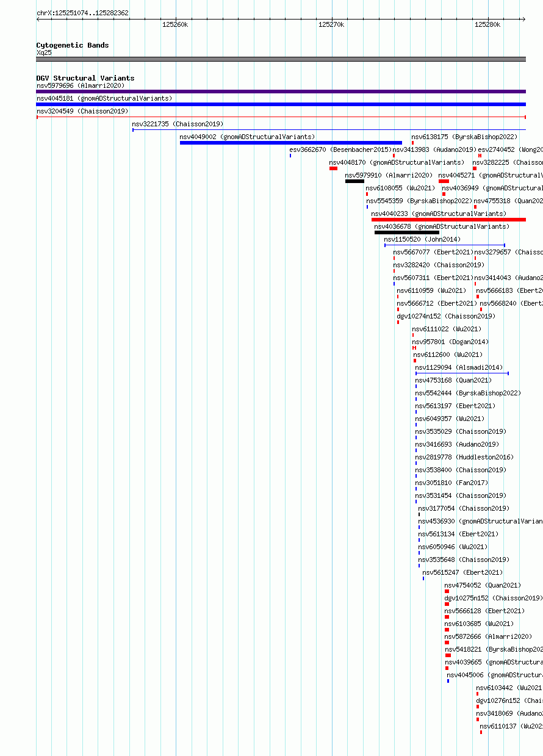
Task: Click the nsv6110137 (Wu2021) label
Action: point(511,726)
